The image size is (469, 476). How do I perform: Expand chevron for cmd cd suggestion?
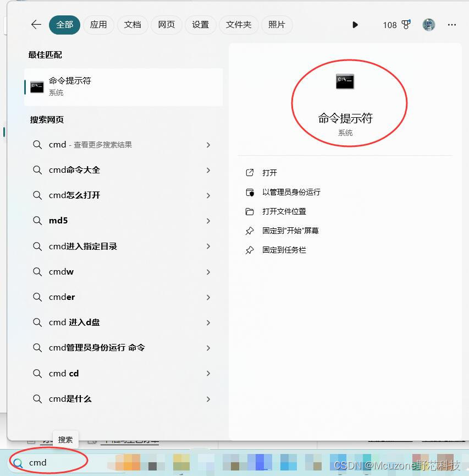(208, 374)
